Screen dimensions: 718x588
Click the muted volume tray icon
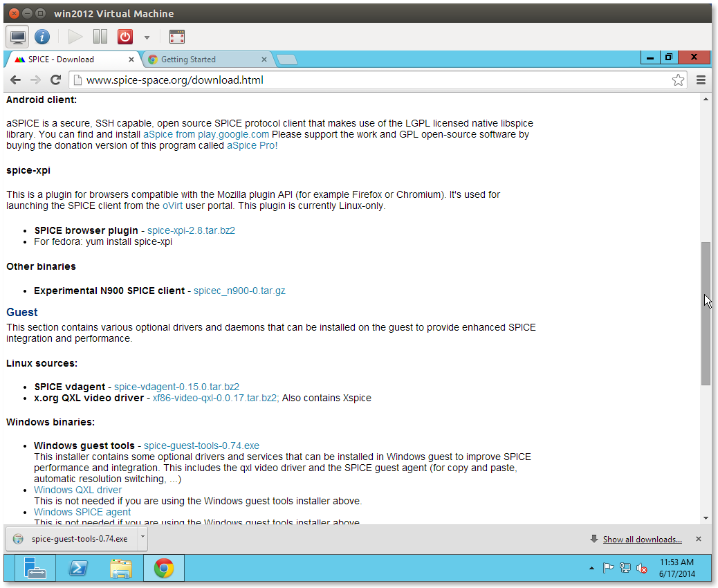(642, 569)
